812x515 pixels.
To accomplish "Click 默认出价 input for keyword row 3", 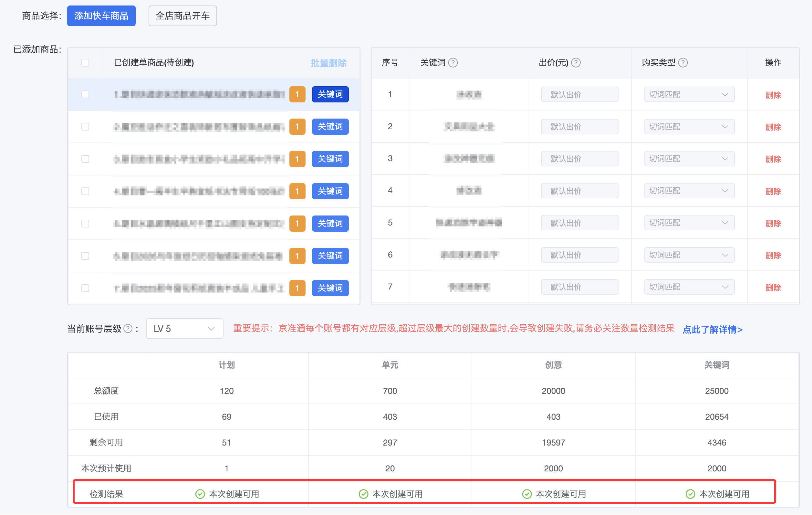I will [x=579, y=159].
